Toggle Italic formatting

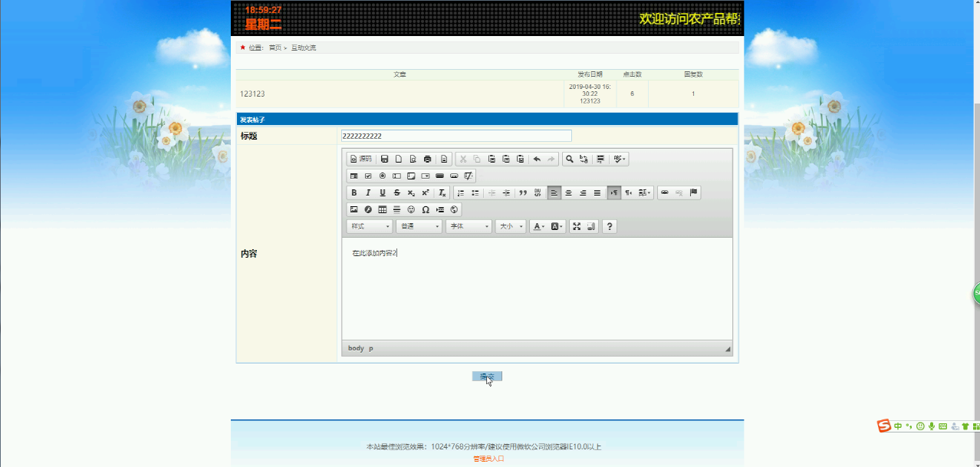(368, 192)
